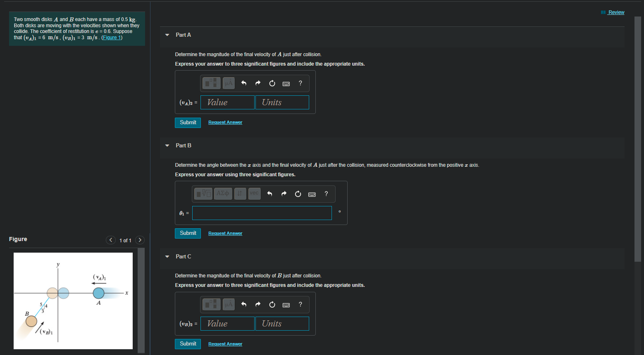Open the Figure 1 link in the problem statement
The height and width of the screenshot is (355, 644).
[x=111, y=37]
